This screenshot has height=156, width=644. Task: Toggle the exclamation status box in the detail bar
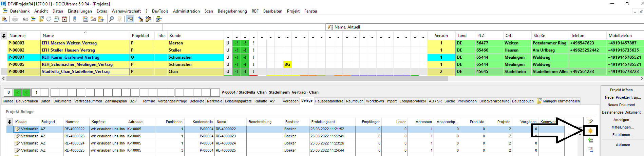(x=36, y=92)
